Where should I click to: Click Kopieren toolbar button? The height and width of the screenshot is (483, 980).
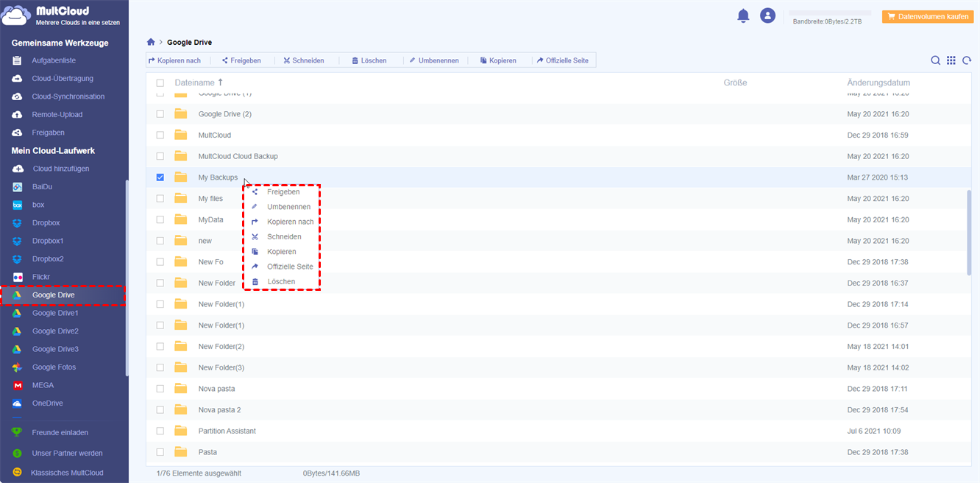(x=498, y=60)
